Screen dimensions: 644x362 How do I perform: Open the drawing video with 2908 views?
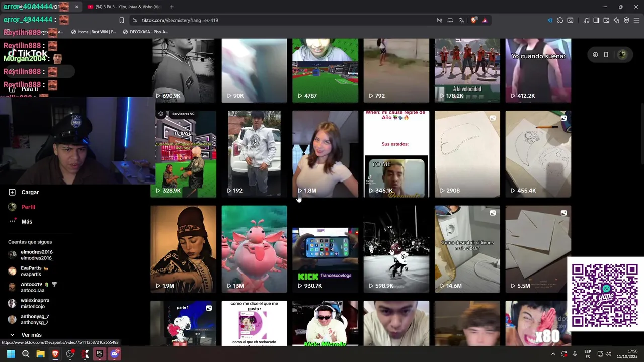(467, 154)
